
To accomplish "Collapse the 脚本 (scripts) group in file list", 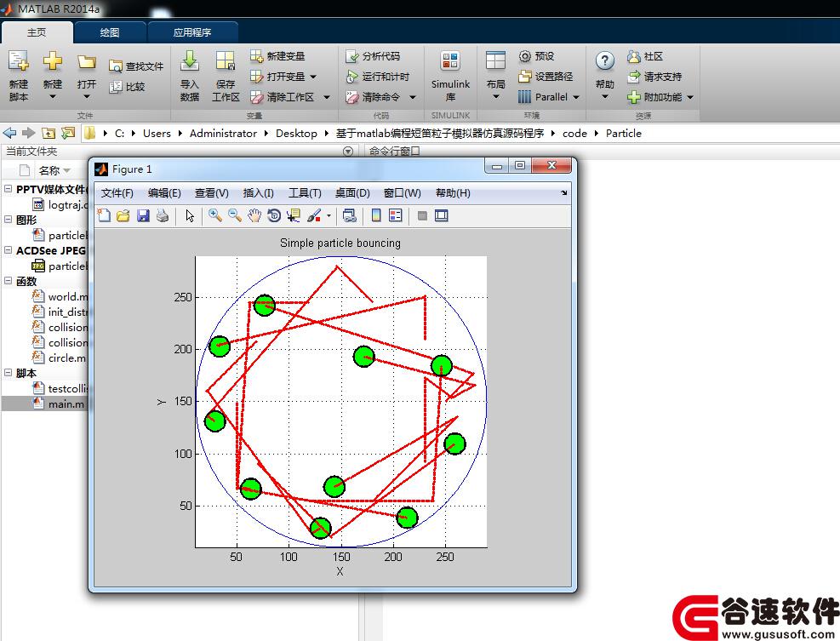I will tap(8, 373).
